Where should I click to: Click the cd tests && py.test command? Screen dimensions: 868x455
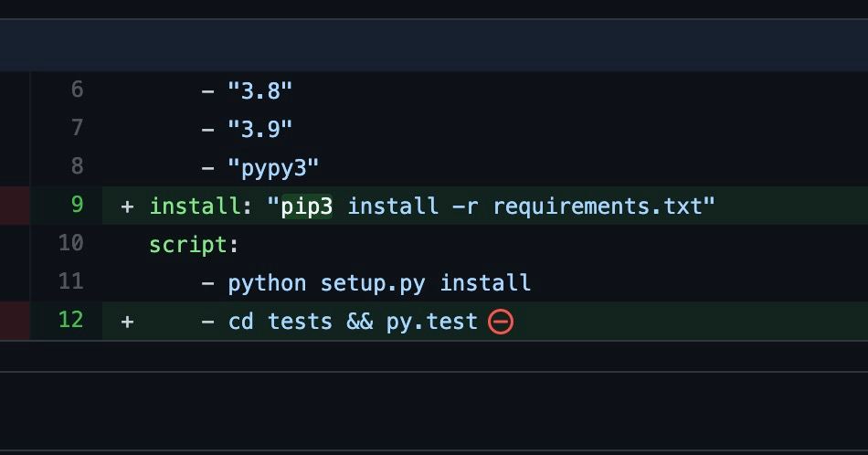pos(353,322)
